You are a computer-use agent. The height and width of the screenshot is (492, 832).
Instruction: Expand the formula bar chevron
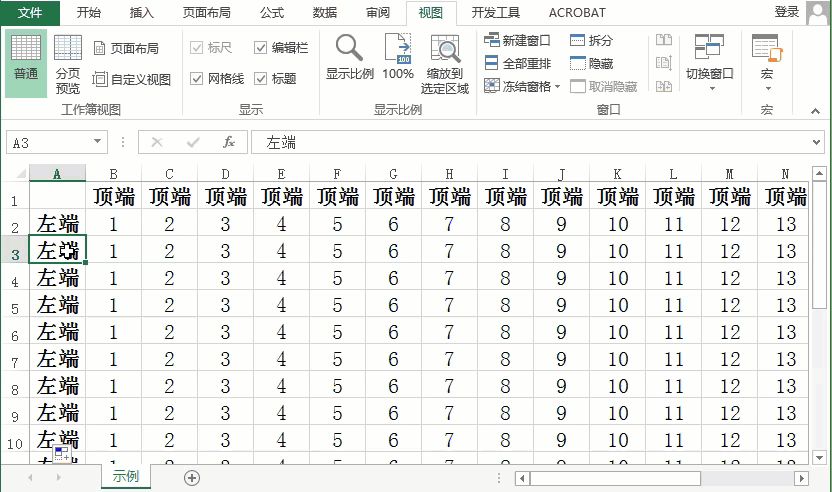pyautogui.click(x=817, y=142)
